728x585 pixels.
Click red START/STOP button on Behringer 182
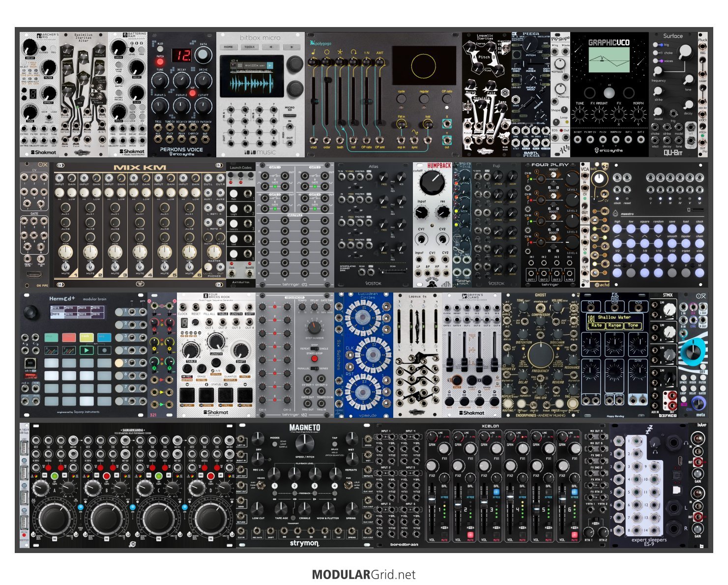tap(315, 359)
